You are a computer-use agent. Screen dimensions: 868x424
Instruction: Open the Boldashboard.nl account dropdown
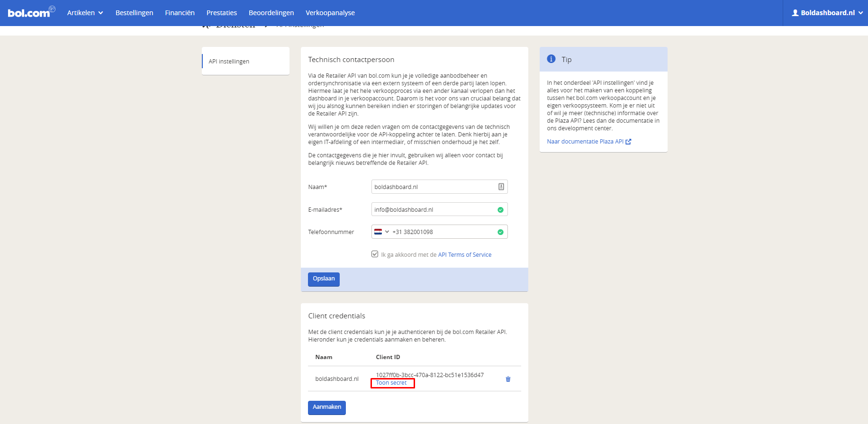827,13
